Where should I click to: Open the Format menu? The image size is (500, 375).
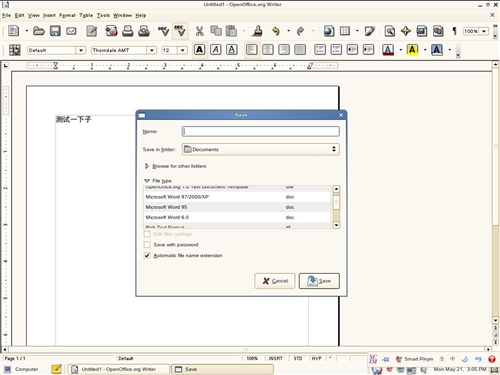click(x=67, y=15)
